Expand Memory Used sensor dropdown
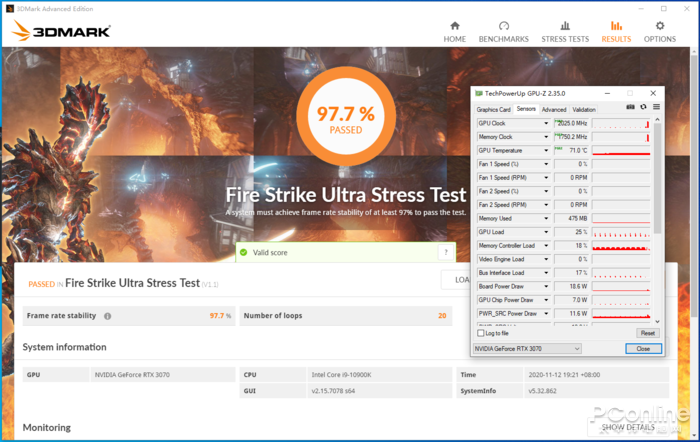This screenshot has height=442, width=700. [546, 218]
